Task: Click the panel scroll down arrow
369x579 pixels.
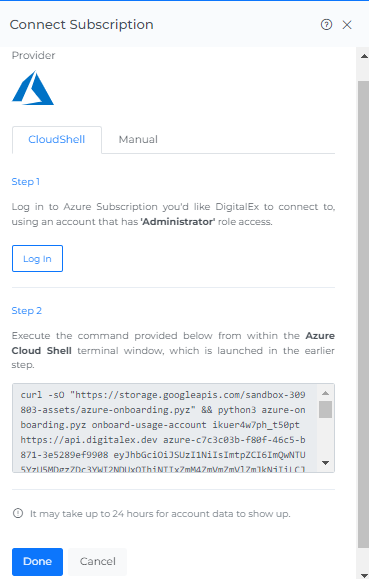Action: point(364,575)
